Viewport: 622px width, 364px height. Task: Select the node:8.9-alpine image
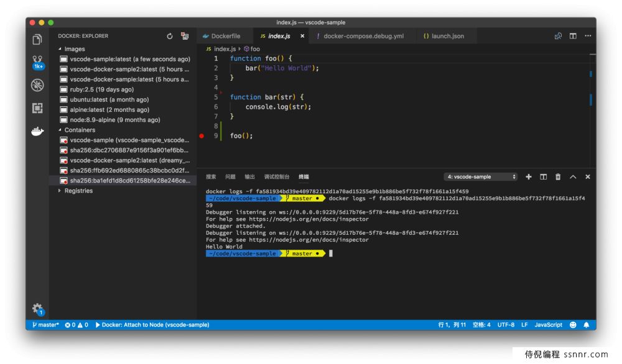[123, 120]
